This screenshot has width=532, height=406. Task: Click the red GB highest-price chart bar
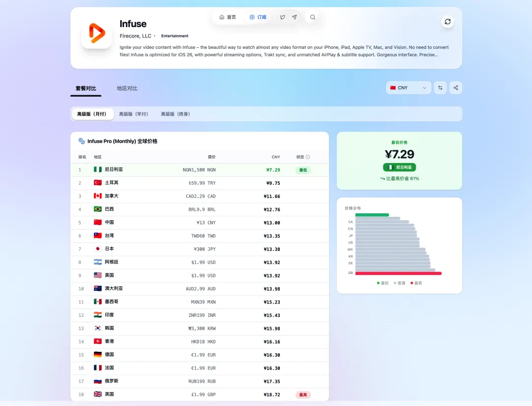coord(399,273)
